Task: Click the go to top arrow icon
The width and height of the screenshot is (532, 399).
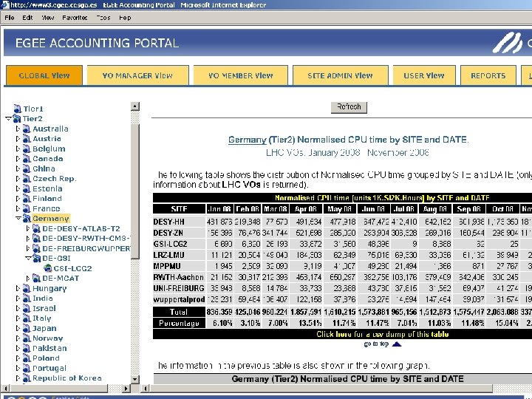Action: (397, 344)
